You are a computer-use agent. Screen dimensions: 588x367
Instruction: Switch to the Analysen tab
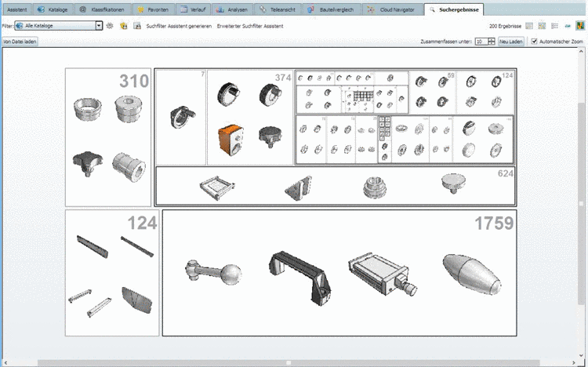(233, 9)
